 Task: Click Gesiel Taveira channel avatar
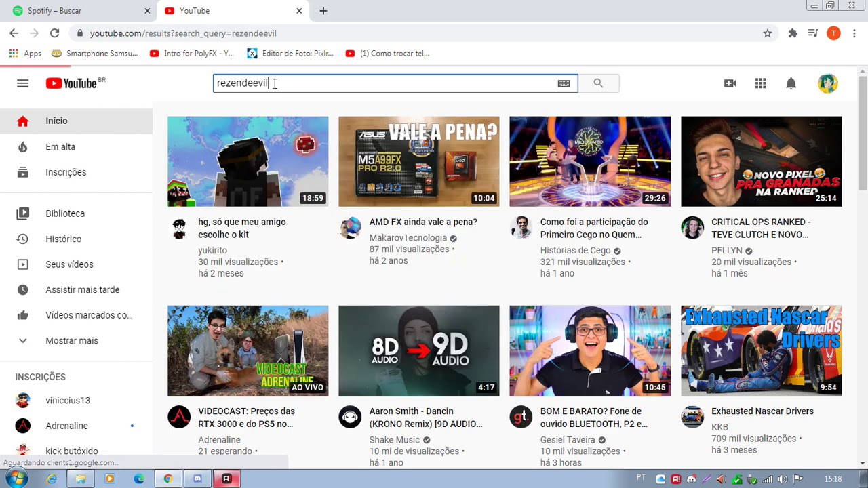pos(521,418)
